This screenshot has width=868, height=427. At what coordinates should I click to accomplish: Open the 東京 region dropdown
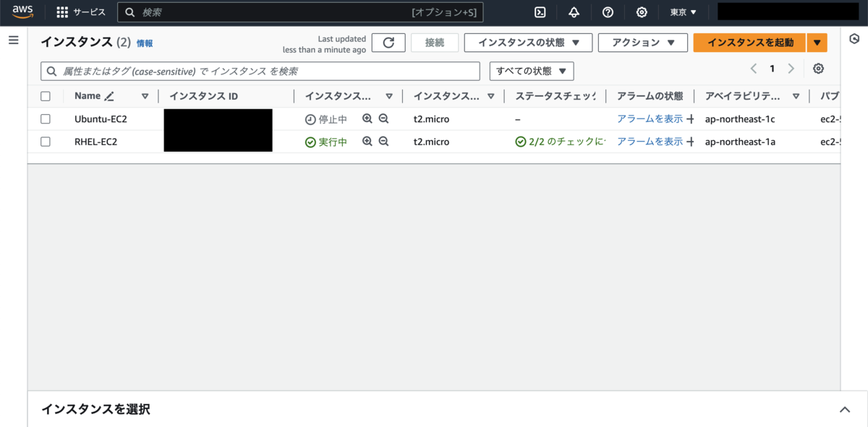(683, 12)
